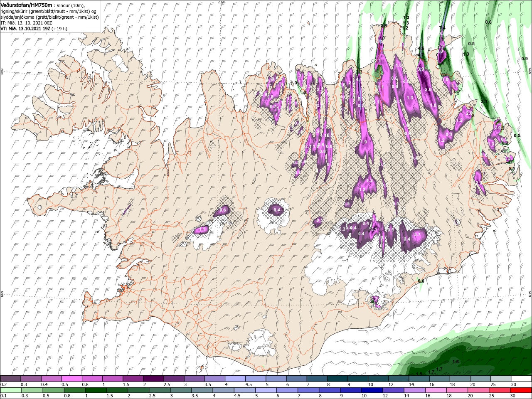Pick the bright red 30 swatch in bottom legend
The width and height of the screenshot is (532, 399).
click(521, 390)
